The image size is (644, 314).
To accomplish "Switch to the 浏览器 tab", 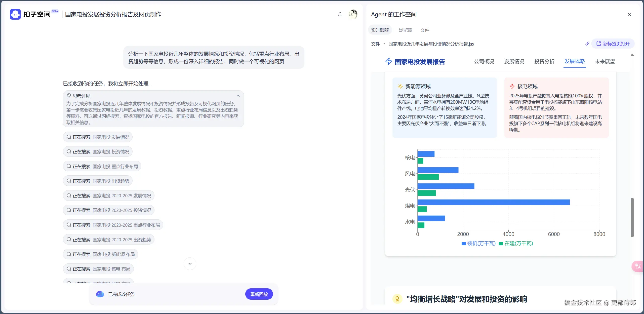I will click(x=405, y=30).
